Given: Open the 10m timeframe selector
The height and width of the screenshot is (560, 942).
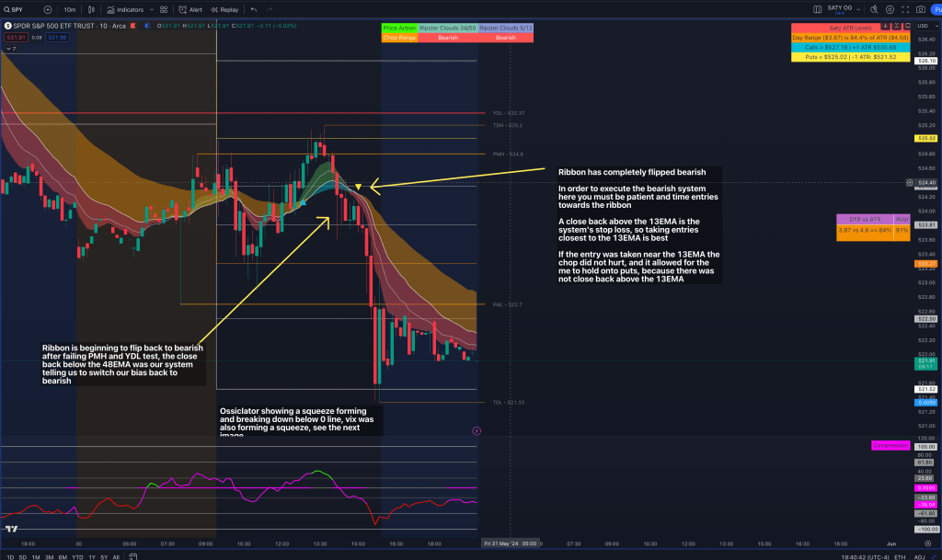Looking at the screenshot, I should 70,9.
